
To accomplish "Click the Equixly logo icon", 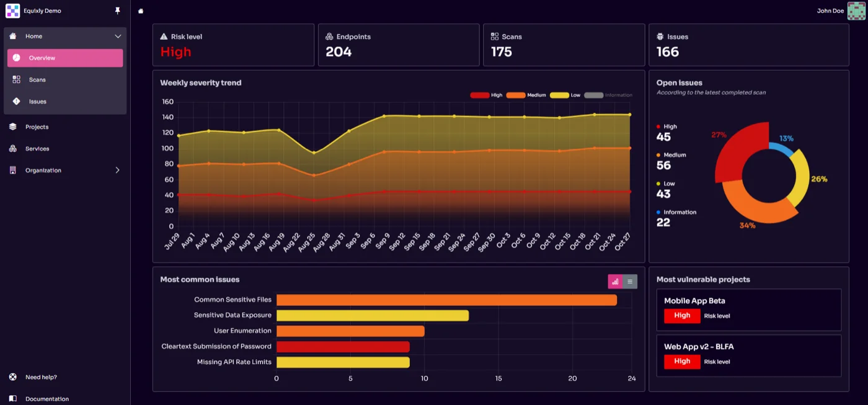I will point(12,11).
